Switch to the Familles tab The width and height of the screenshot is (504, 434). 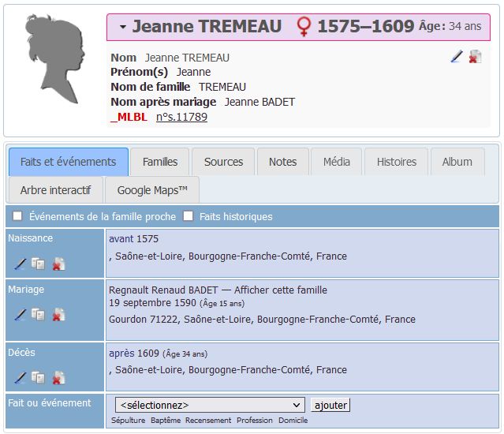tap(159, 162)
